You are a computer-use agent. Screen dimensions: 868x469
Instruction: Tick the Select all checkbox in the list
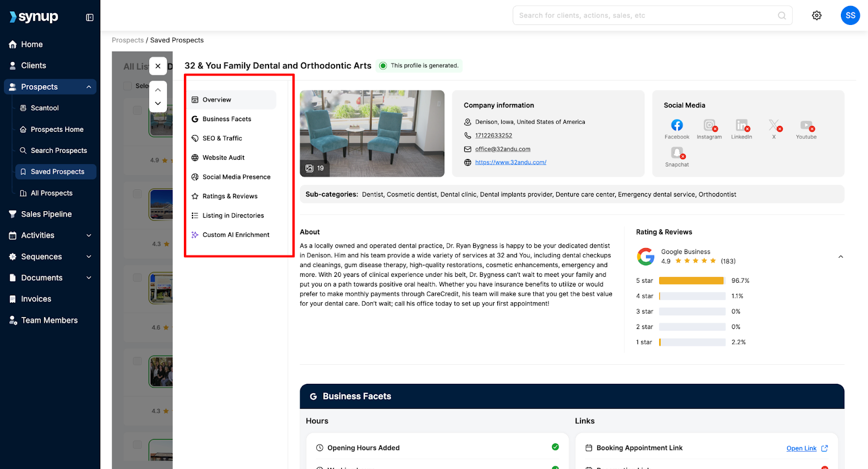[127, 86]
